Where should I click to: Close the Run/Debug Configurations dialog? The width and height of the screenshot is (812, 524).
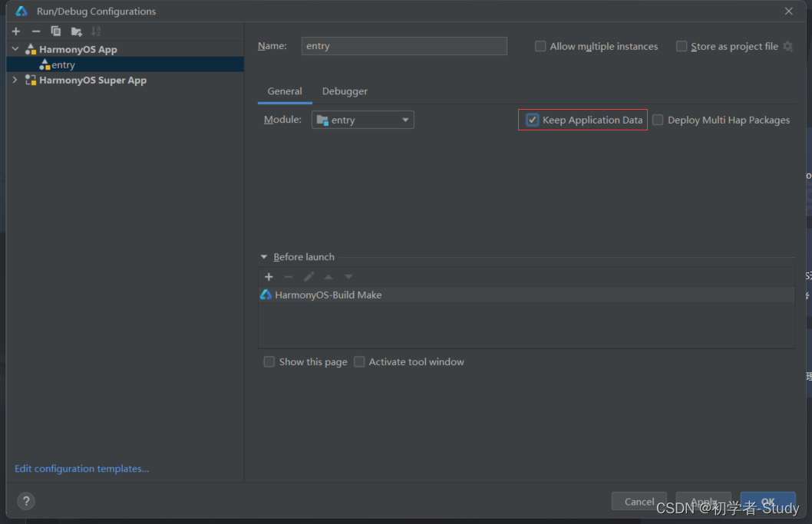[x=788, y=11]
